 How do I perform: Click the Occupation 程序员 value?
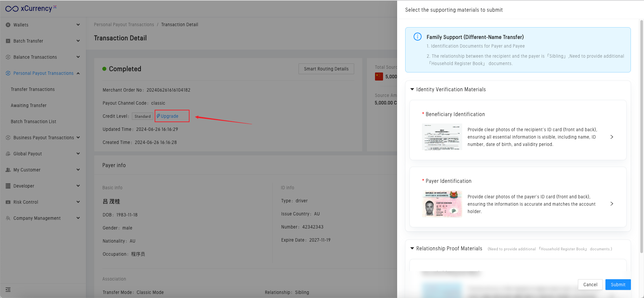[138, 254]
